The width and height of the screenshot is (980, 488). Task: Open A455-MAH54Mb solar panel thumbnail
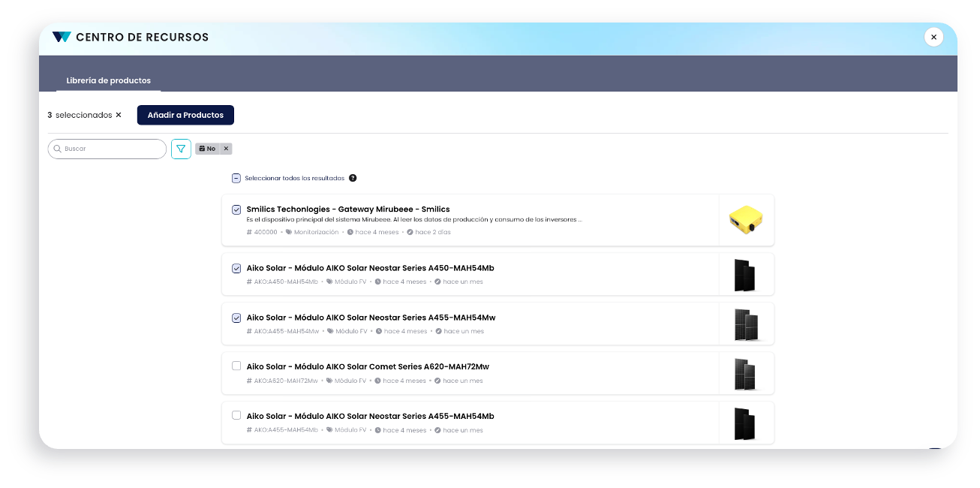[745, 423]
